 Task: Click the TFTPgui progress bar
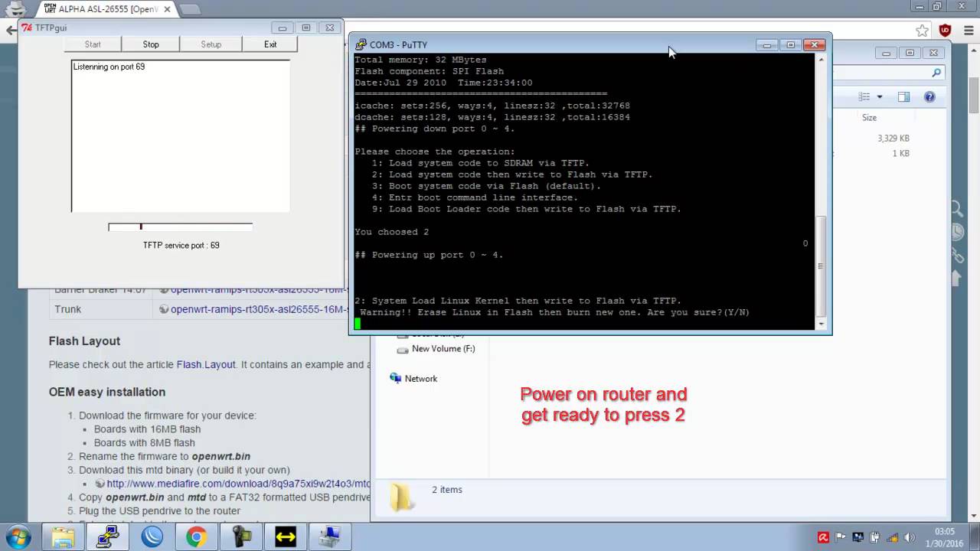point(180,227)
